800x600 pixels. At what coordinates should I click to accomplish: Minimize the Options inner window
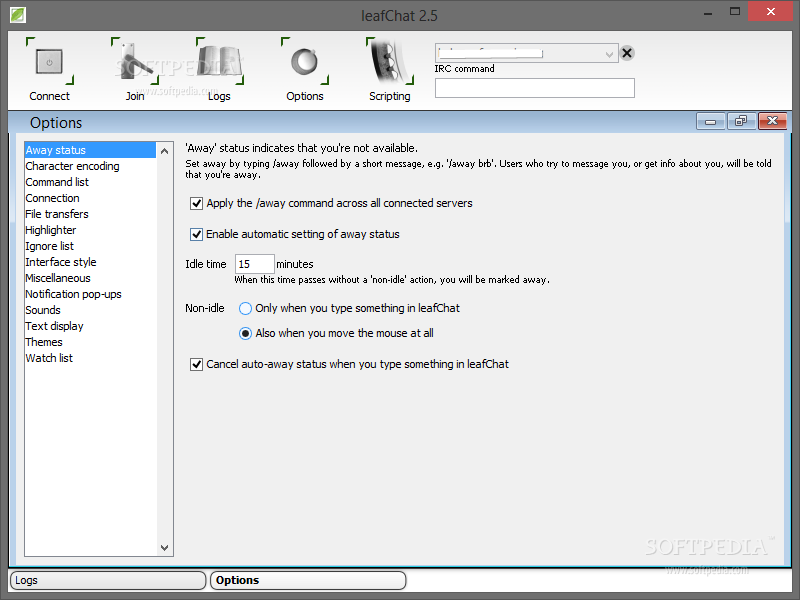coord(710,121)
